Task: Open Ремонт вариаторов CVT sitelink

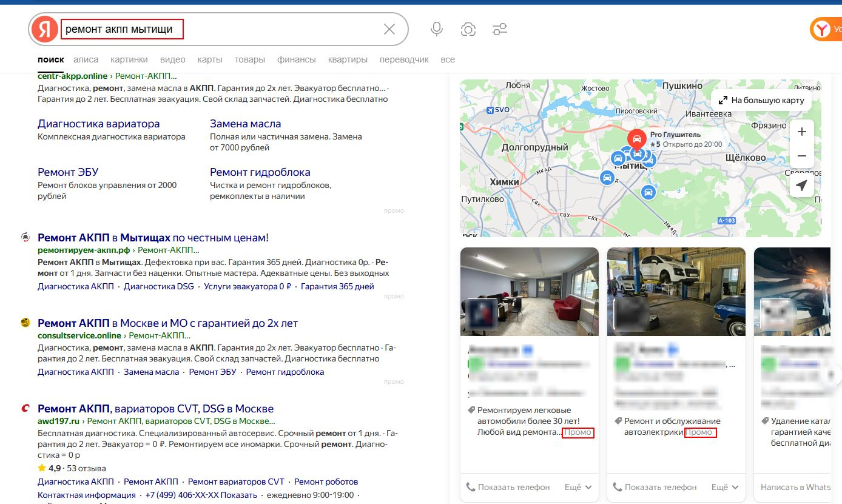Action: pos(236,482)
